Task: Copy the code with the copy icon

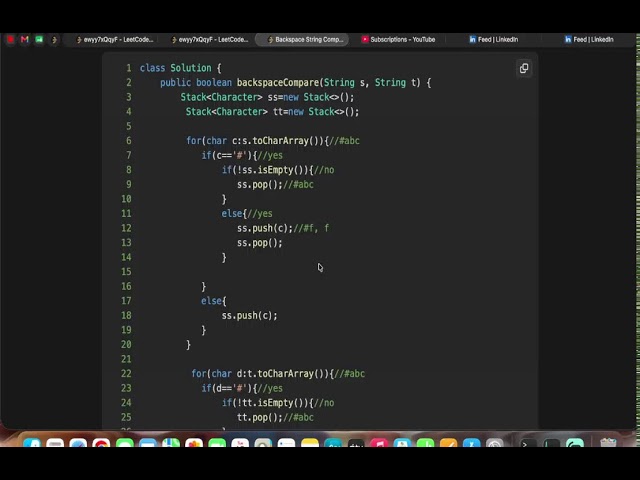Action: [x=524, y=68]
